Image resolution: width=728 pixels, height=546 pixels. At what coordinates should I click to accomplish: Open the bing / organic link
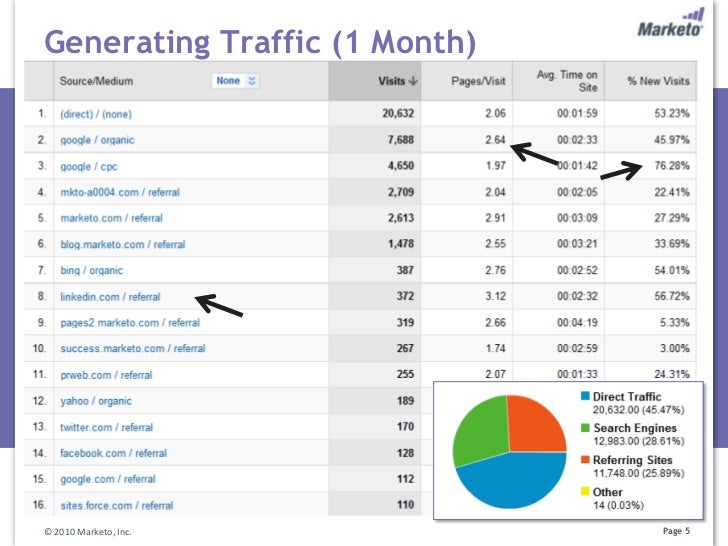click(91, 270)
